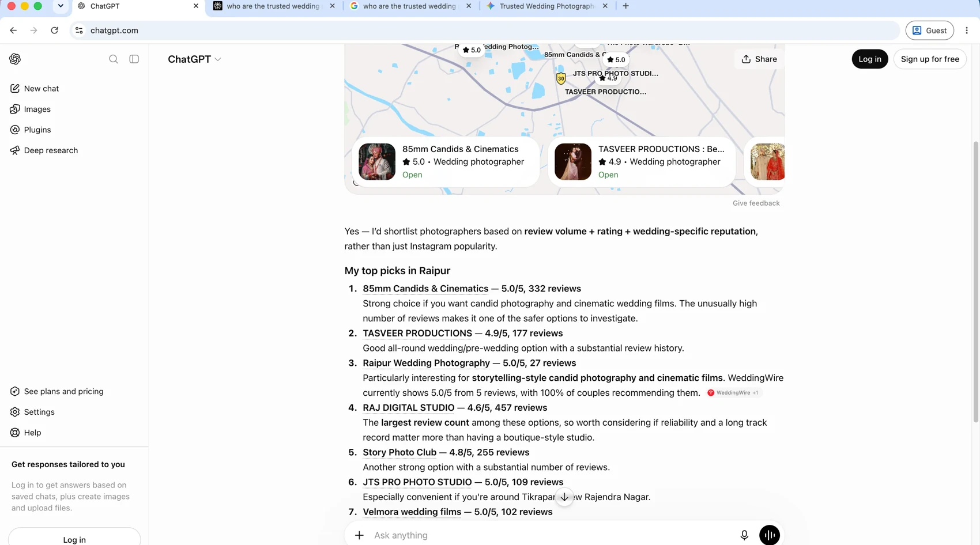The height and width of the screenshot is (545, 980).
Task: Open the TASVEER PRODUCTIONS map card
Action: (642, 162)
